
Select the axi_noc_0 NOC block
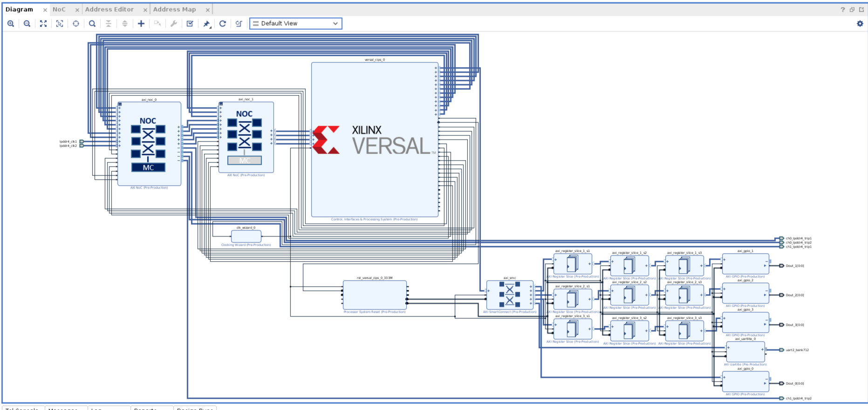149,144
